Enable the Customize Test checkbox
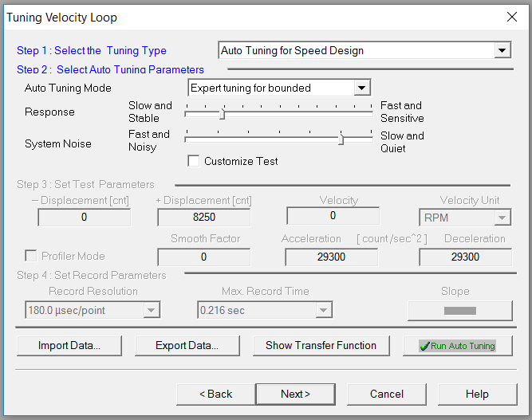 [193, 161]
